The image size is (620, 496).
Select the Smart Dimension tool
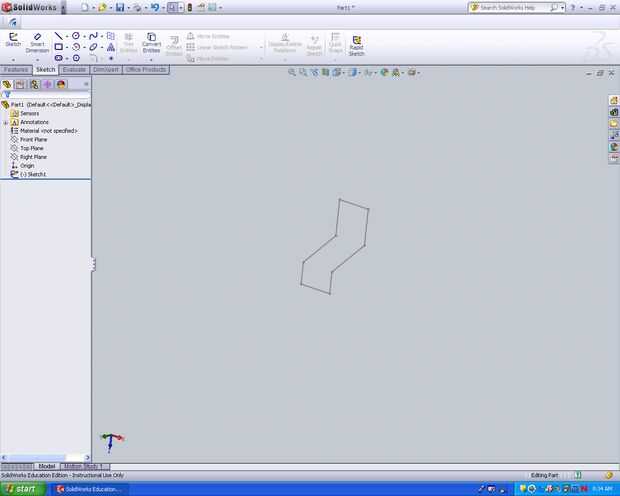tap(37, 43)
